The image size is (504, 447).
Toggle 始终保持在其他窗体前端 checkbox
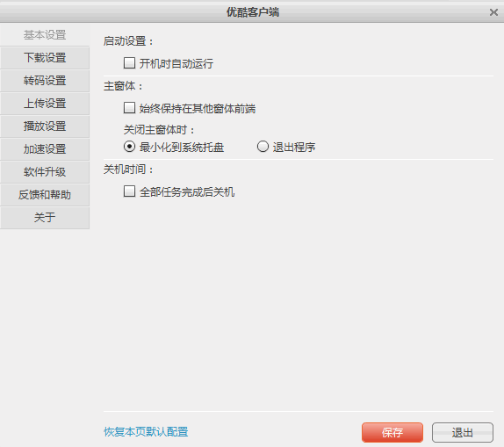(x=129, y=108)
